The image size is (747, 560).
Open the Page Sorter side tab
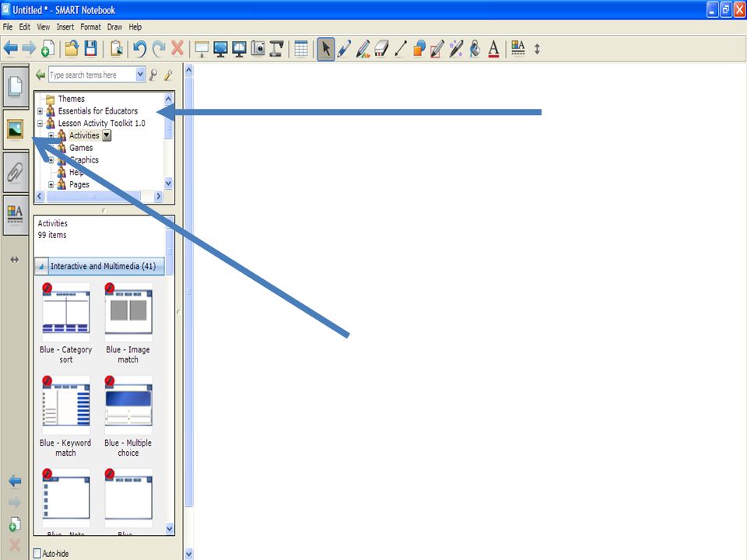[16, 86]
